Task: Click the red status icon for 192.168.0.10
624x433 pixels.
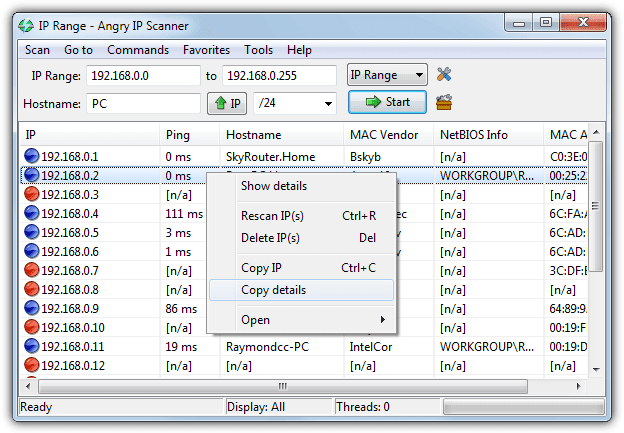Action: (x=31, y=327)
